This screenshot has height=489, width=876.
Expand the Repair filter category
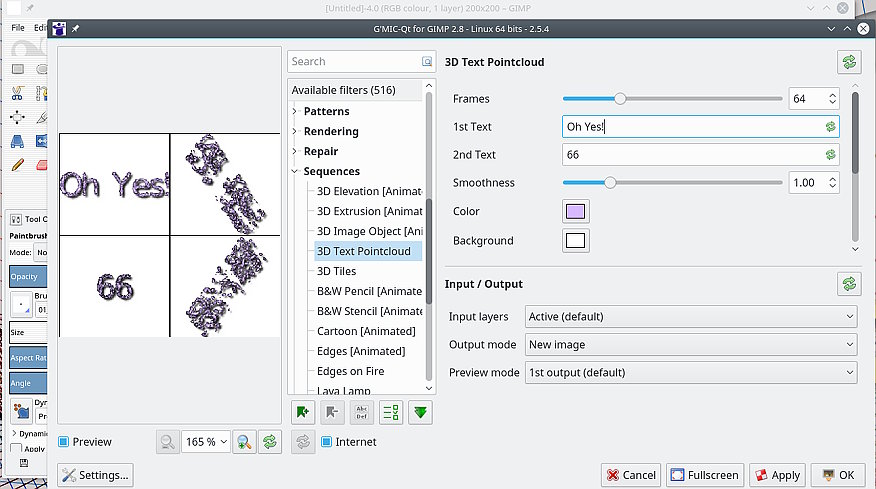(294, 151)
